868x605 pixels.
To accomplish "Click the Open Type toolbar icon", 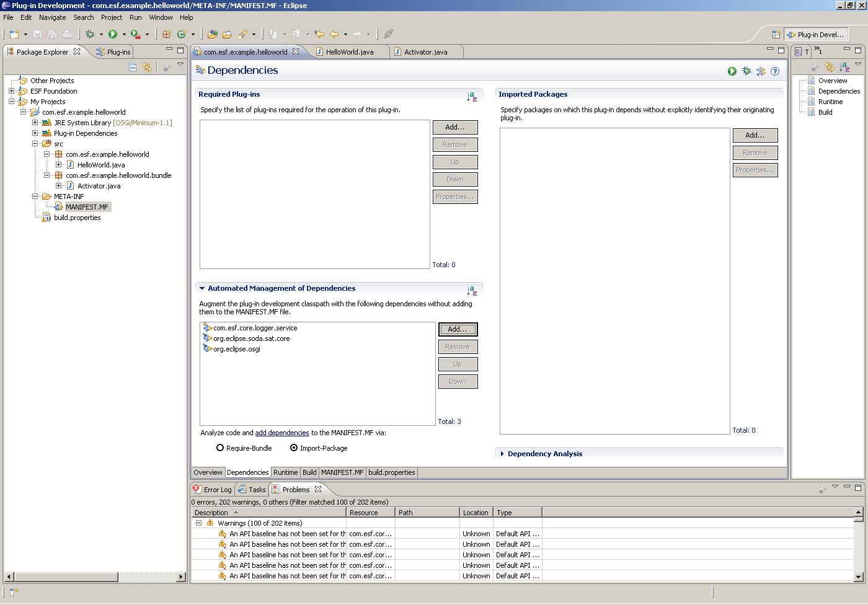I will (x=213, y=34).
